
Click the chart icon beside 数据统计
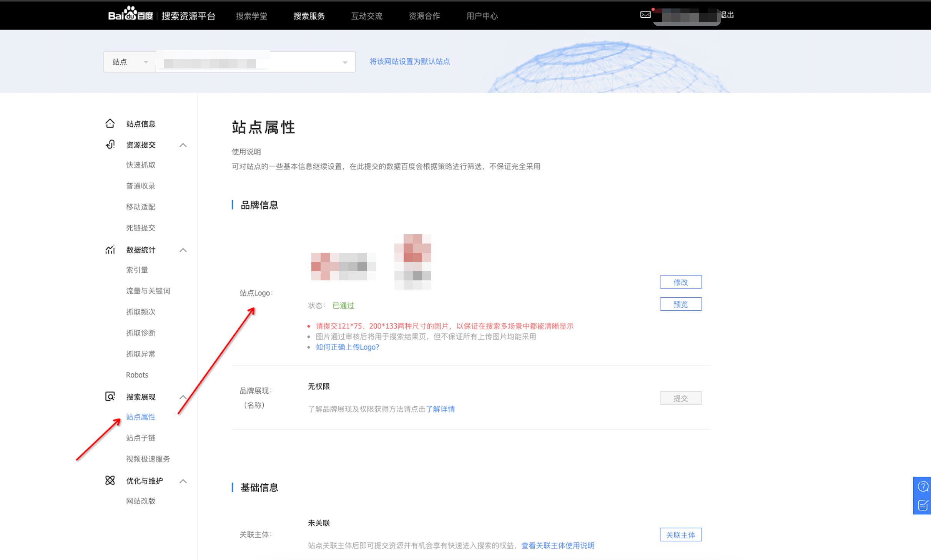click(x=110, y=250)
